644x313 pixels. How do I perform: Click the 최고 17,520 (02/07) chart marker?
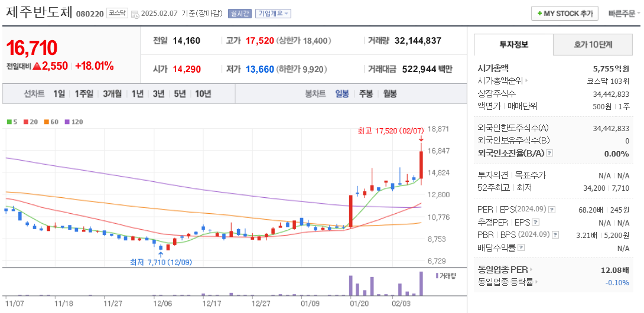pyautogui.click(x=391, y=131)
